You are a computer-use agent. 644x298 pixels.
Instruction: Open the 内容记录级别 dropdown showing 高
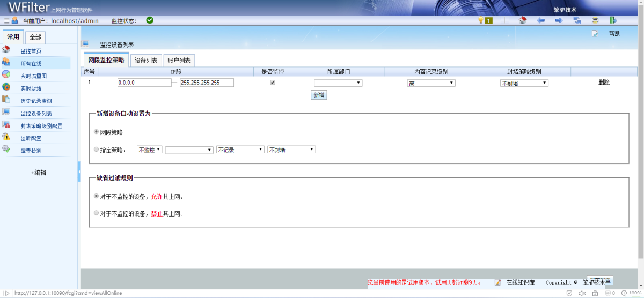[431, 83]
